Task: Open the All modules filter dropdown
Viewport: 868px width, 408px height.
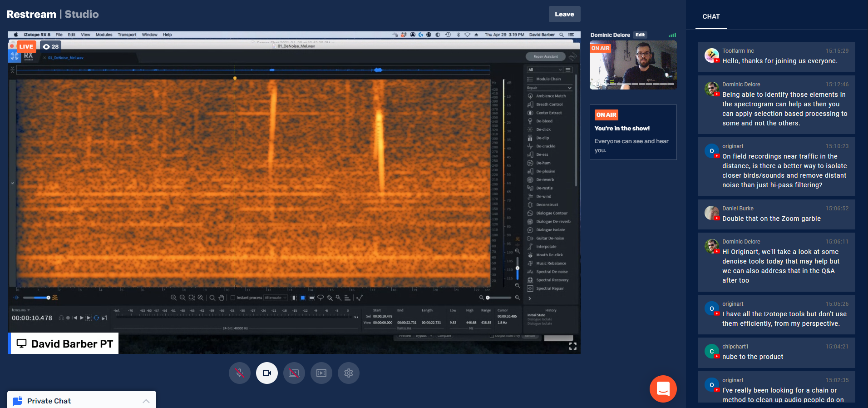Action: coord(545,70)
